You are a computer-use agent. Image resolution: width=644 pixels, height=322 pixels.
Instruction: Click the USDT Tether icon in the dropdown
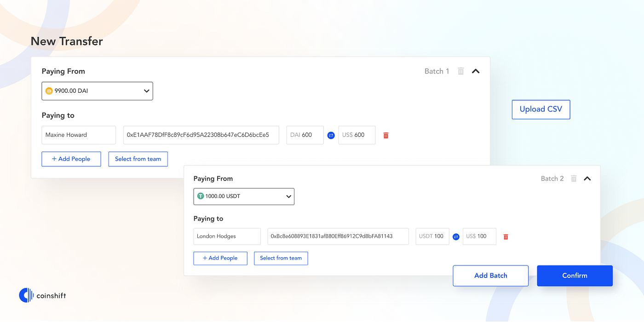point(201,196)
